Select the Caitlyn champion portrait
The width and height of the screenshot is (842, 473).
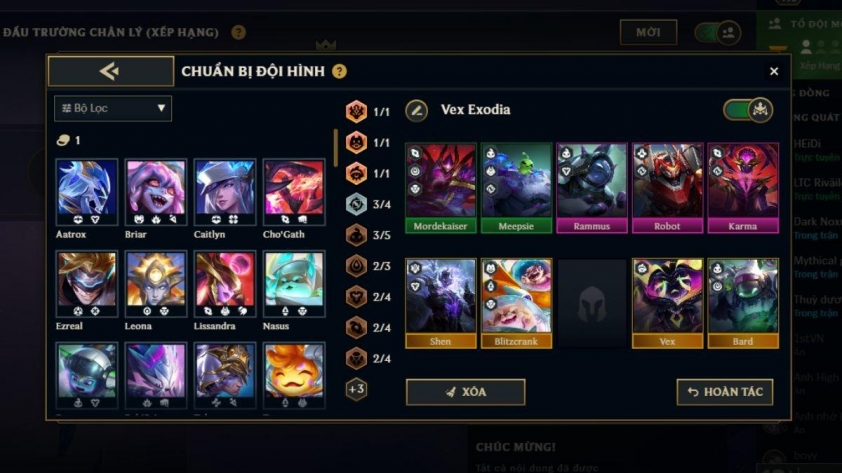pos(224,192)
